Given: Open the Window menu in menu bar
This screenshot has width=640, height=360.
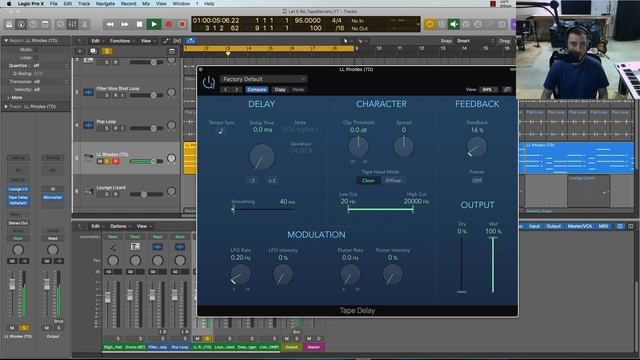Looking at the screenshot, I should pyautogui.click(x=181, y=4).
